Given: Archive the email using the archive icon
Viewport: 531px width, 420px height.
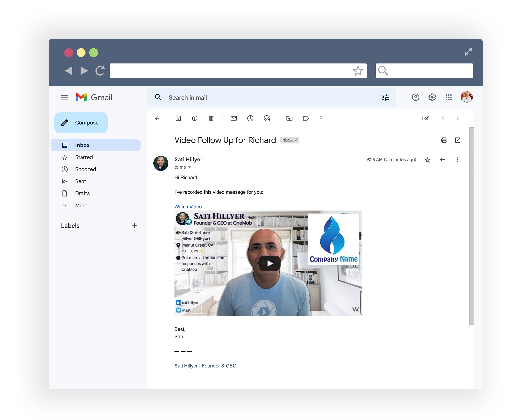Looking at the screenshot, I should 178,118.
